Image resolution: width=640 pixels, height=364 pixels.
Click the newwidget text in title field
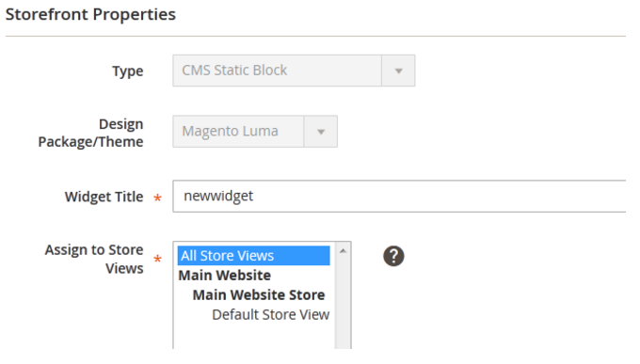pos(218,196)
